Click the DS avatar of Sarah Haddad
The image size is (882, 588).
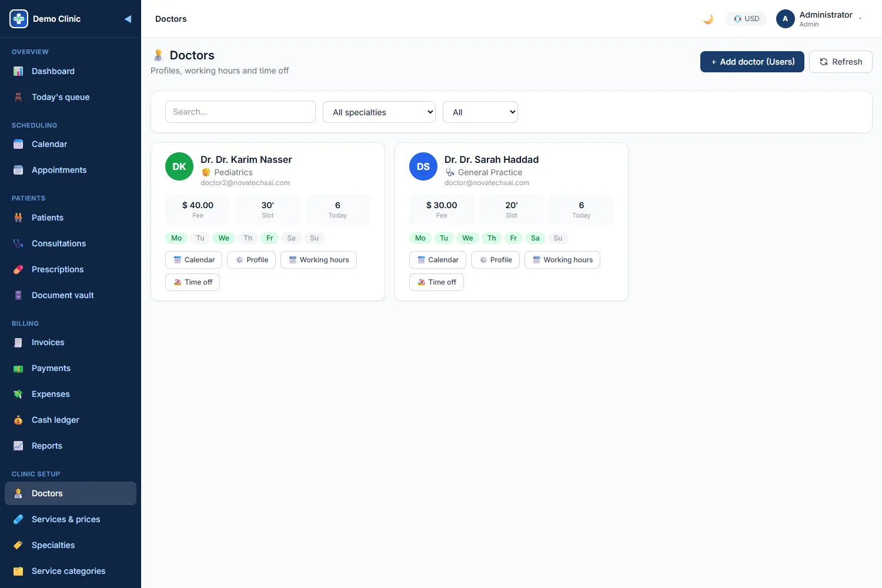tap(423, 166)
